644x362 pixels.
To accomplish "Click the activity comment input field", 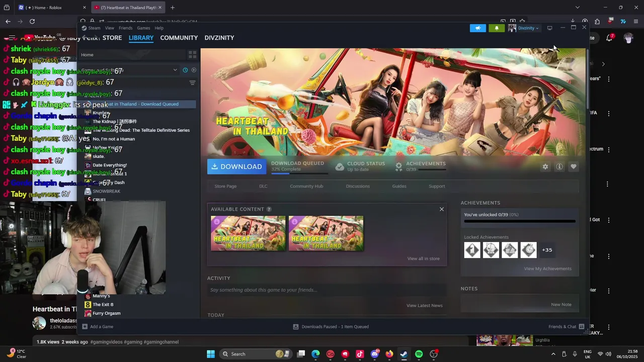I will click(x=327, y=290).
